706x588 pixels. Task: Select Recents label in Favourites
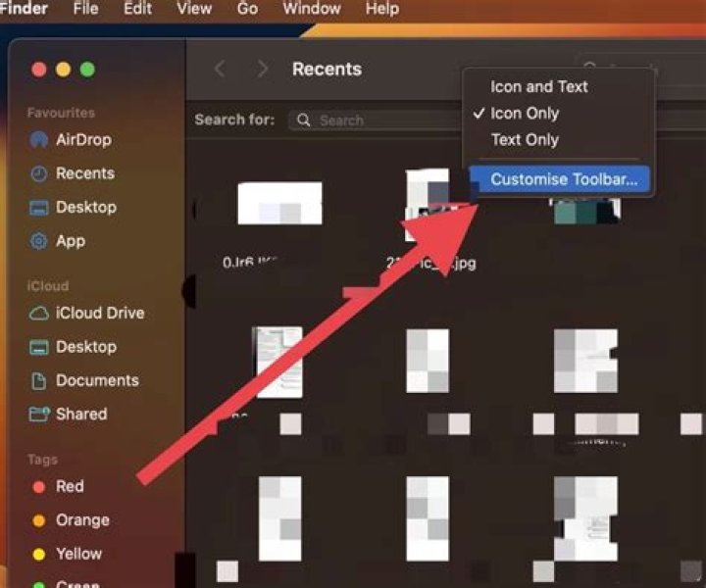(x=85, y=173)
